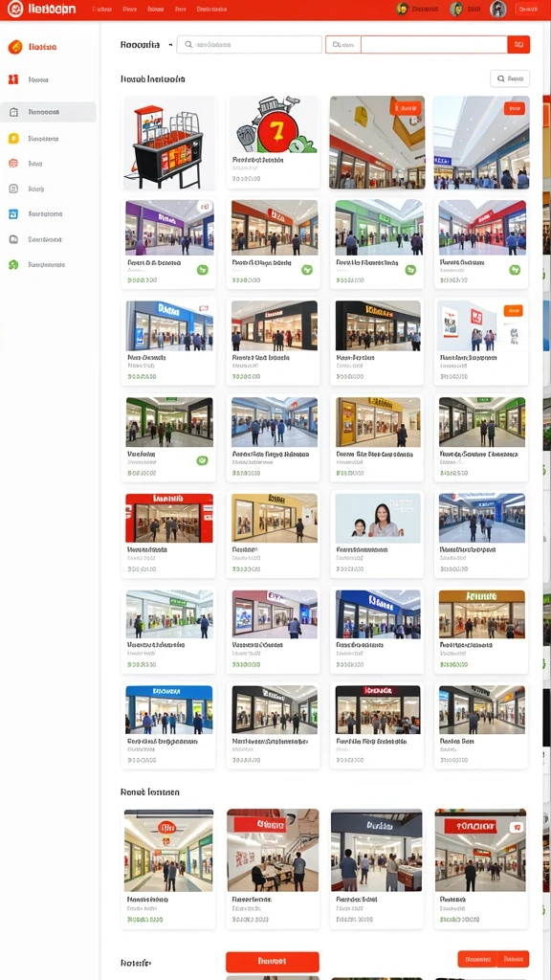Click the white circular logo in the red header

(15, 10)
